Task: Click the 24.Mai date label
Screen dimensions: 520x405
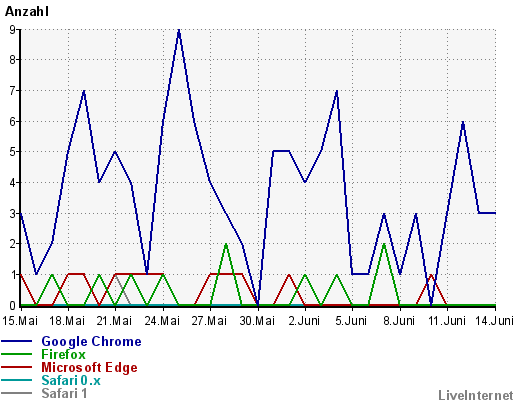Action: coord(162,321)
